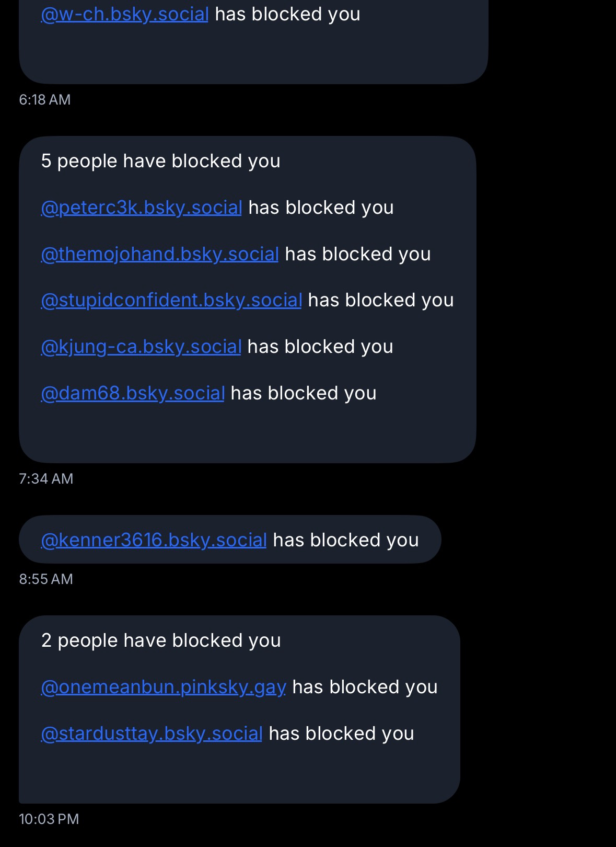Visit the @stupidconfident.bsky.social profile link
The height and width of the screenshot is (847, 616).
coord(171,300)
